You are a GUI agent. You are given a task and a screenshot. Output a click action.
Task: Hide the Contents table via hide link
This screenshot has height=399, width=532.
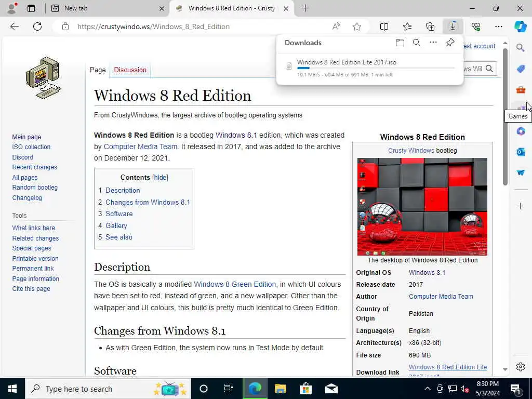[x=160, y=178]
